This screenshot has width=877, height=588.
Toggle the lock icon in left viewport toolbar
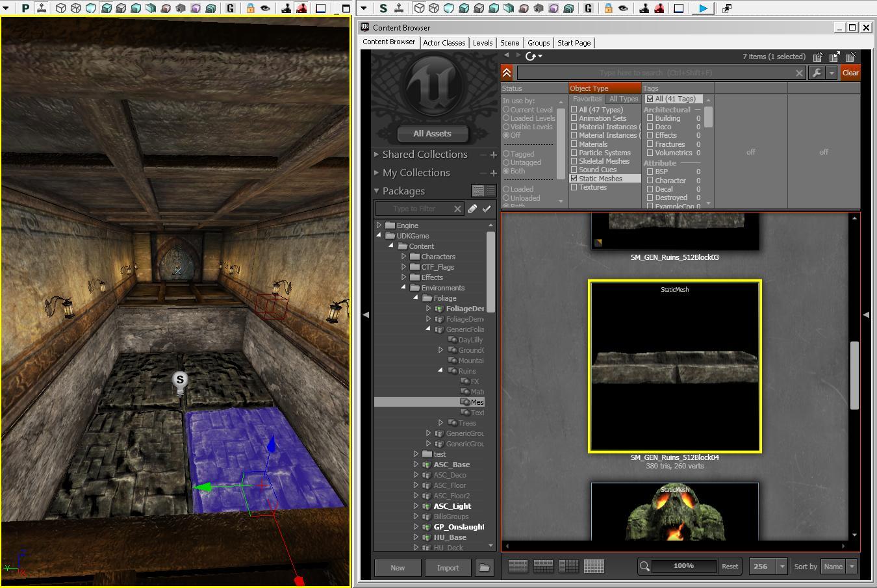click(250, 8)
